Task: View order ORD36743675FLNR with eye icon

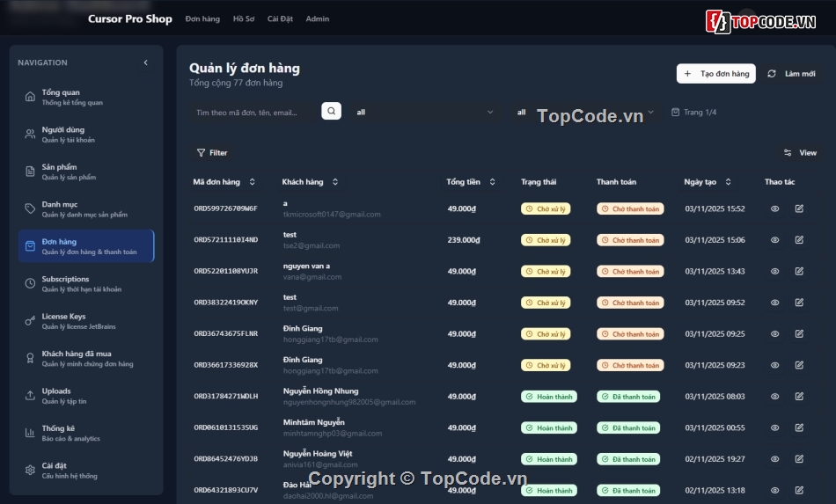Action: tap(774, 334)
